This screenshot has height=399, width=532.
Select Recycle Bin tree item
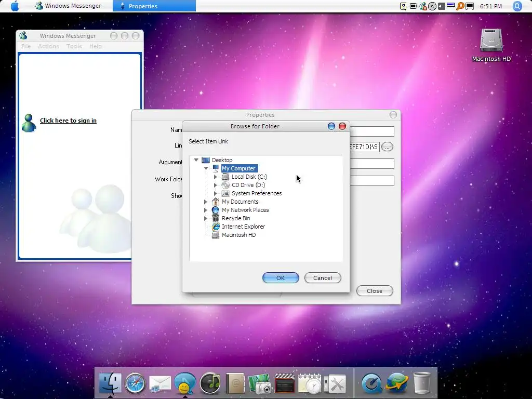pos(236,218)
